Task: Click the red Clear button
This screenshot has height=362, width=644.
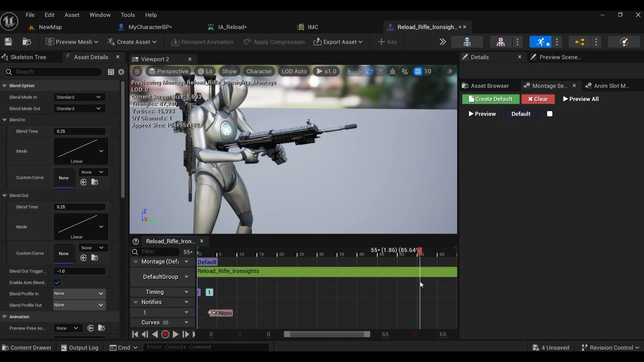Action: (x=538, y=99)
